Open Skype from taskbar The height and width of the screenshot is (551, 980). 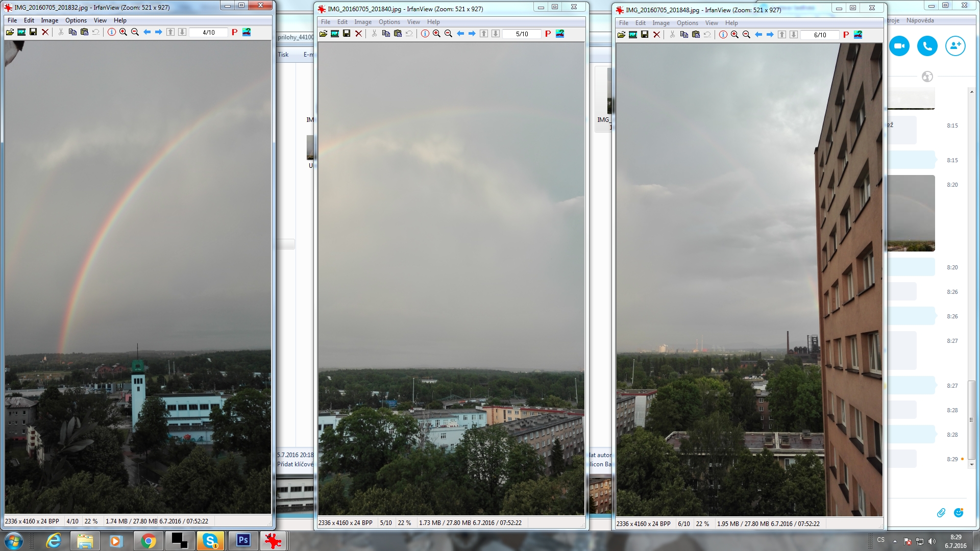pyautogui.click(x=211, y=541)
